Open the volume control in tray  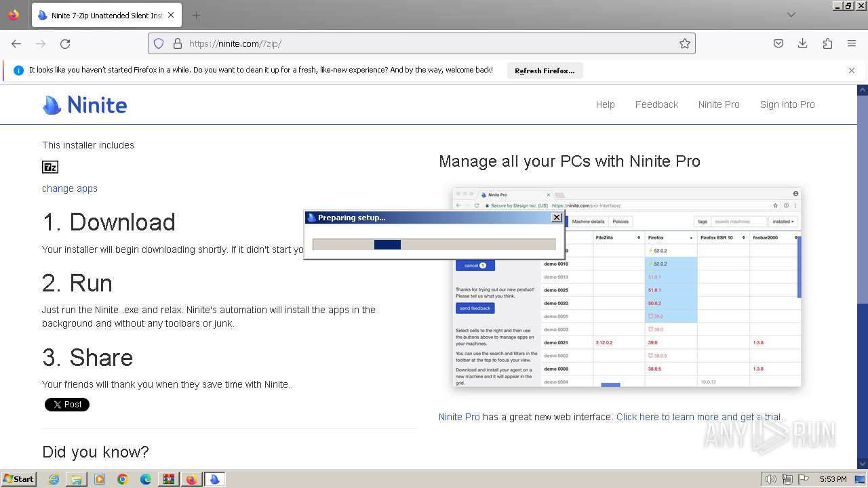pos(771,479)
